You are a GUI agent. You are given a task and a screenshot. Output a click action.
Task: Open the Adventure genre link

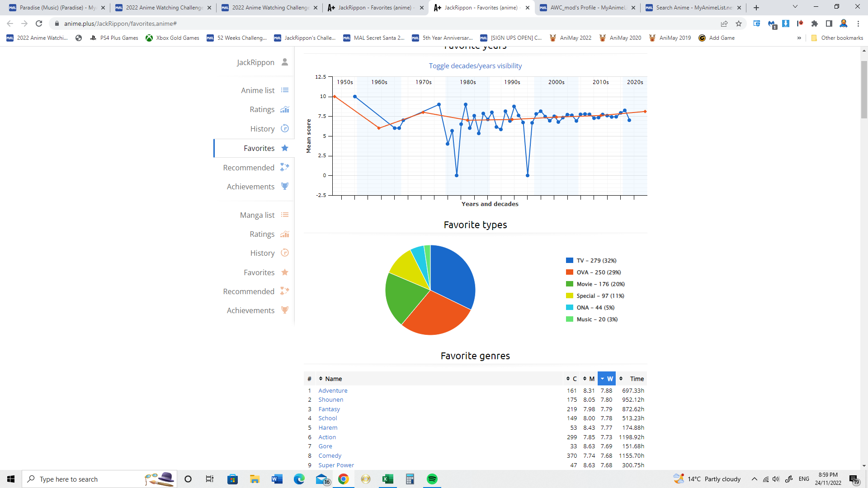(333, 390)
